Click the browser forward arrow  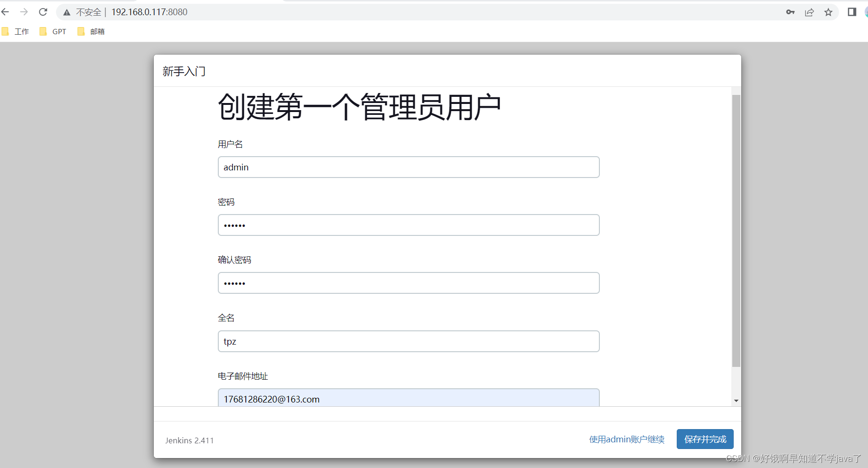pyautogui.click(x=24, y=12)
